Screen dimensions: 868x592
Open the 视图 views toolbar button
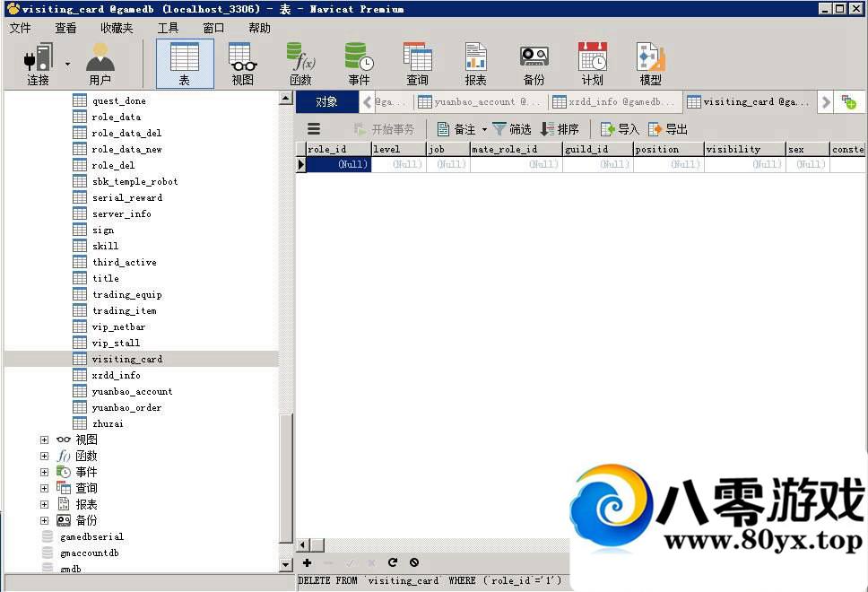click(242, 64)
